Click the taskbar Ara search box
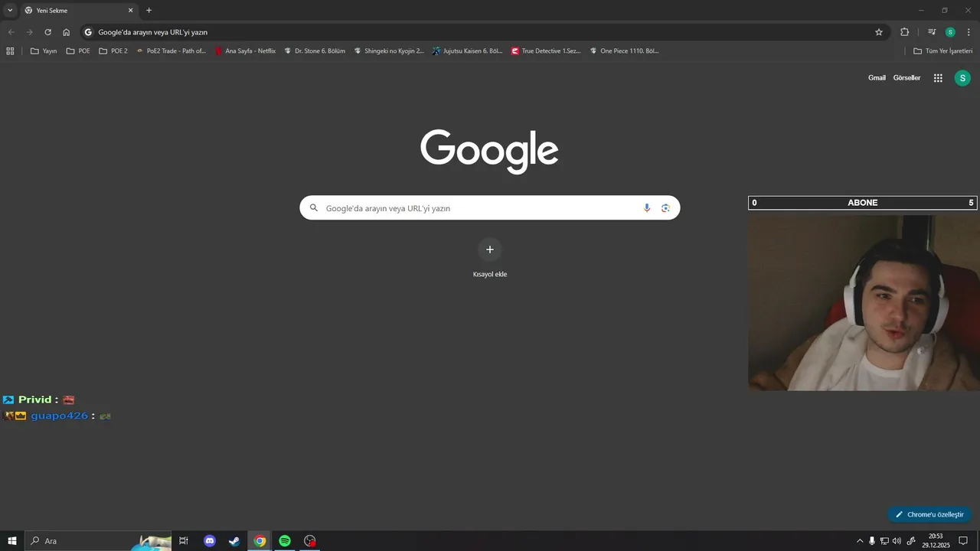The width and height of the screenshot is (980, 551). coord(98,541)
